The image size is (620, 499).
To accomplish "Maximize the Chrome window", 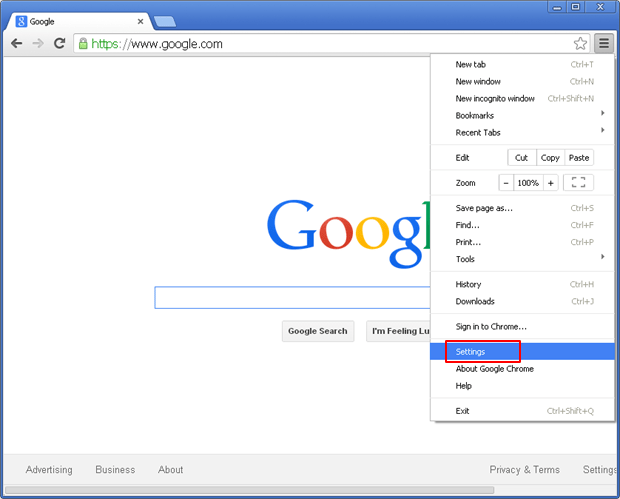I will pyautogui.click(x=576, y=7).
